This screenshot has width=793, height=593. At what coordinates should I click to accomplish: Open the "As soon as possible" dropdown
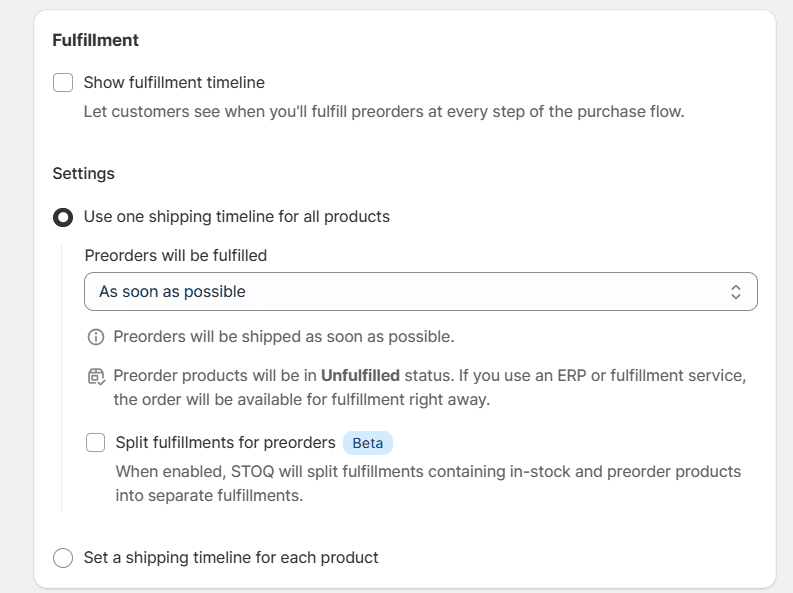420,292
